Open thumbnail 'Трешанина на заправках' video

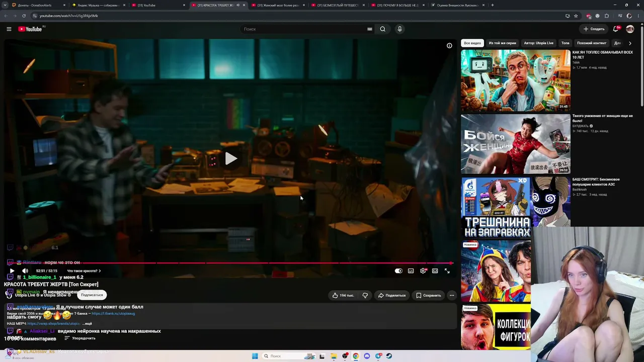(x=516, y=207)
